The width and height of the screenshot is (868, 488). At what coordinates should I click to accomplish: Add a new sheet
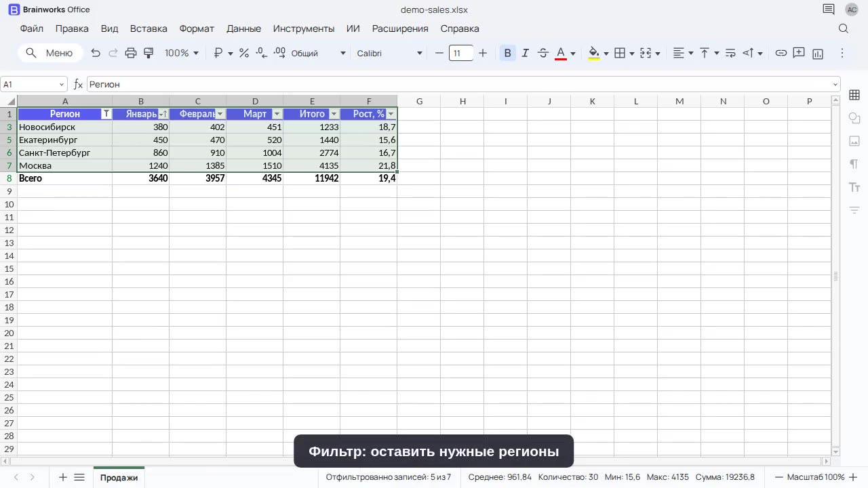[63, 477]
